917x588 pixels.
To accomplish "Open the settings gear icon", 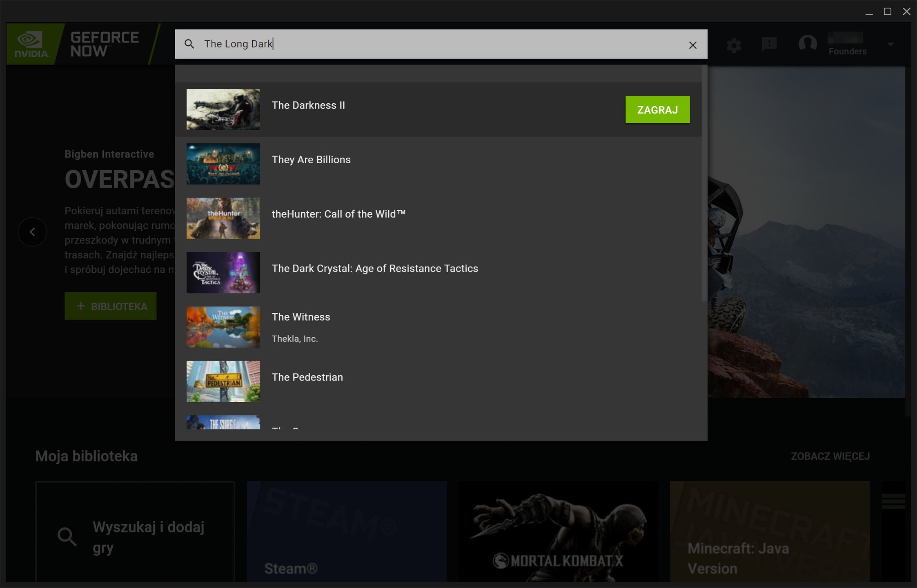I will (734, 45).
